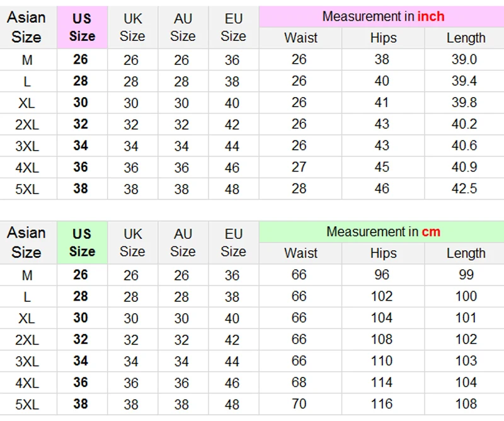Click the green US Size header cell
This screenshot has width=504, height=421.
coord(83,243)
